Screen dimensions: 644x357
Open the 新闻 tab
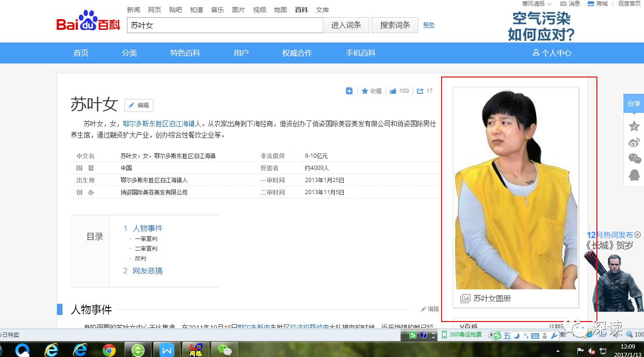click(133, 10)
